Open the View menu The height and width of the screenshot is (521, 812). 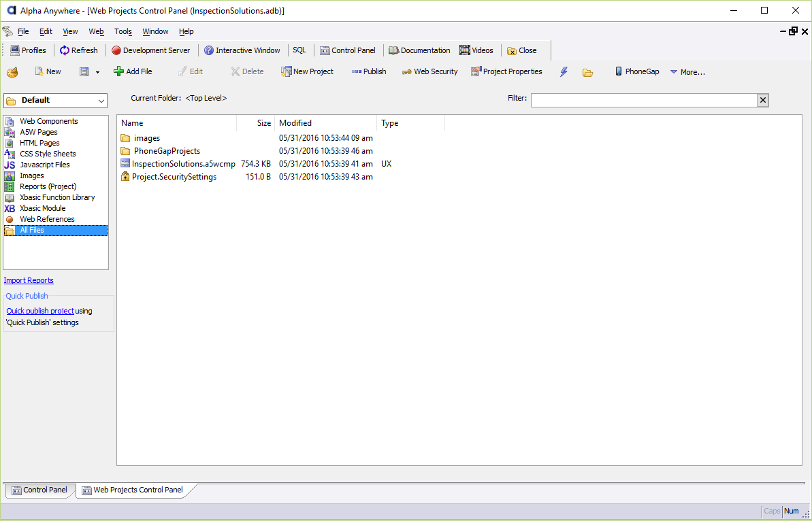tap(70, 31)
